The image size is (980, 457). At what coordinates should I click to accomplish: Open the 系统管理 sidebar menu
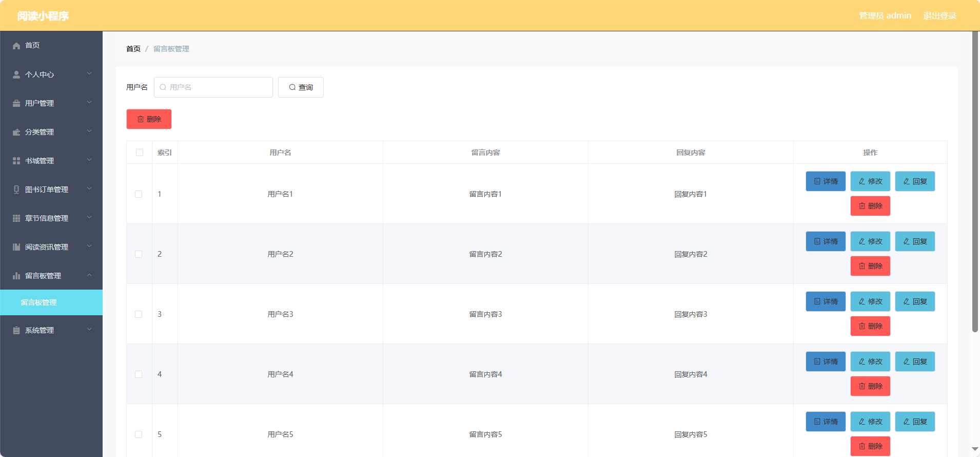coord(51,330)
